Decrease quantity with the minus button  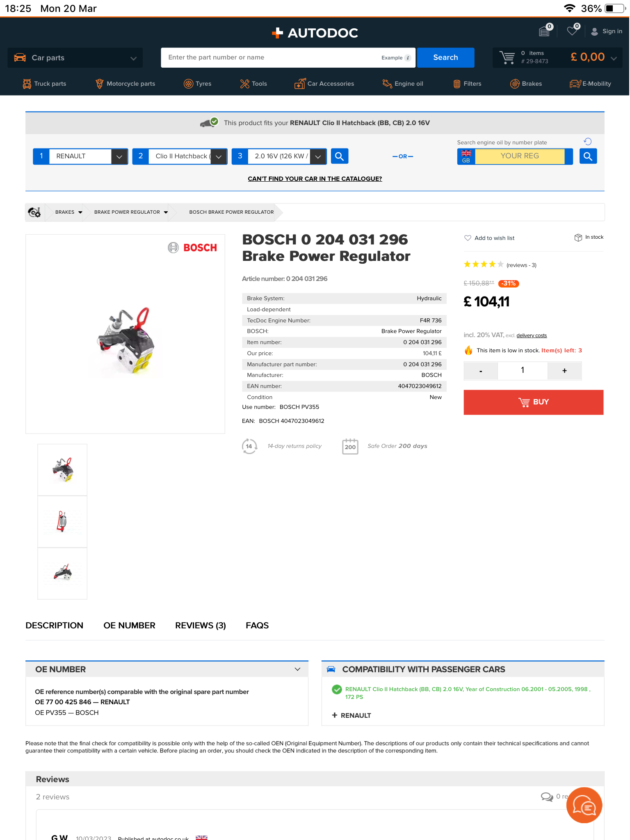[x=481, y=371]
